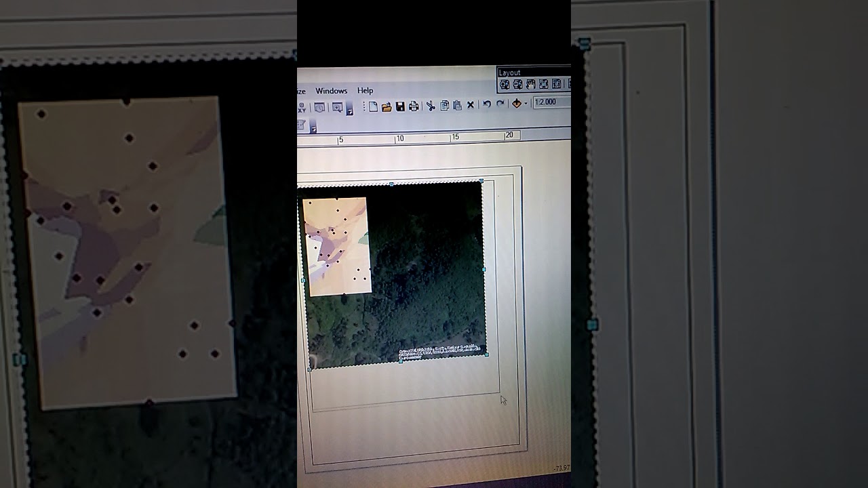Click Layout toolbar Zoom Whole Page icon
The height and width of the screenshot is (488, 868).
pyautogui.click(x=543, y=85)
